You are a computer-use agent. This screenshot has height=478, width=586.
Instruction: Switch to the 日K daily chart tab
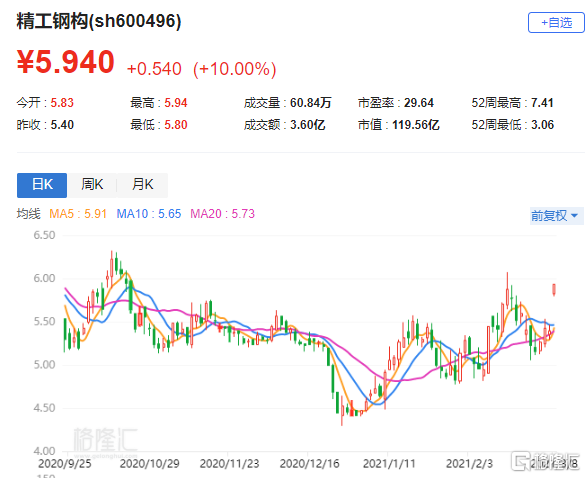pos(42,185)
